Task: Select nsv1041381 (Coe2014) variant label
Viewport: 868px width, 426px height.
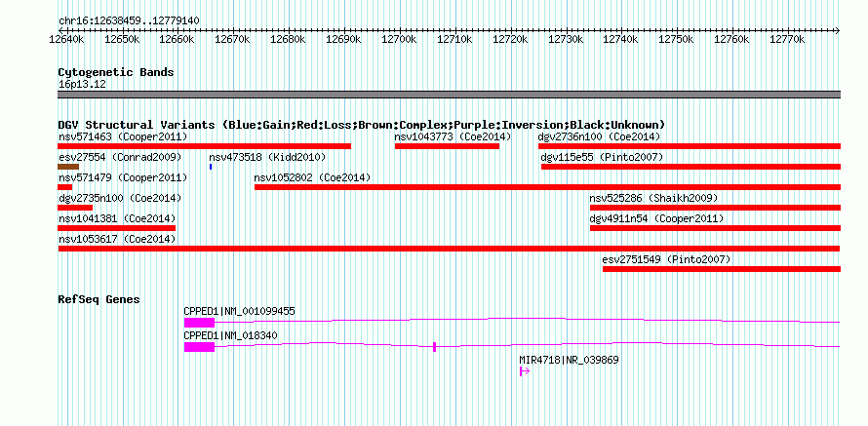Action: 117,218
